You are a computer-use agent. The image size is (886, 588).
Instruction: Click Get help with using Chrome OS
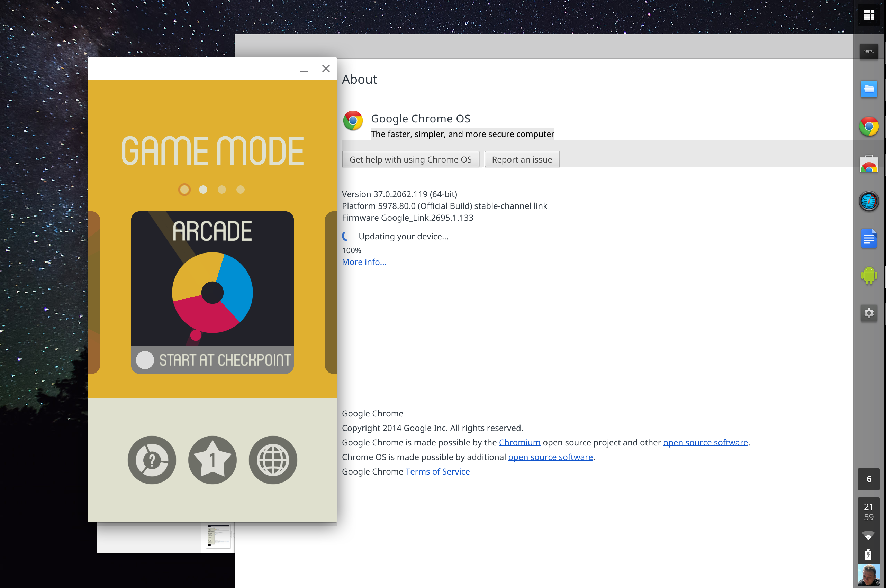coord(411,159)
